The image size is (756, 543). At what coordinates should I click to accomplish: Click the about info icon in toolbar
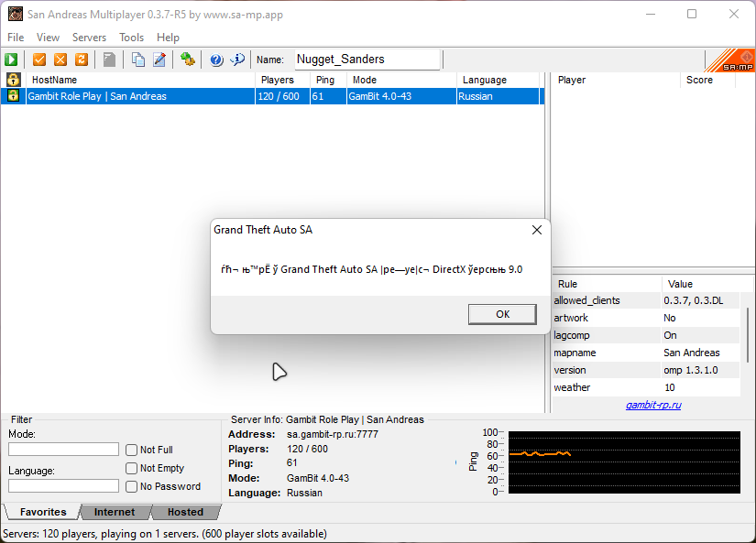237,60
